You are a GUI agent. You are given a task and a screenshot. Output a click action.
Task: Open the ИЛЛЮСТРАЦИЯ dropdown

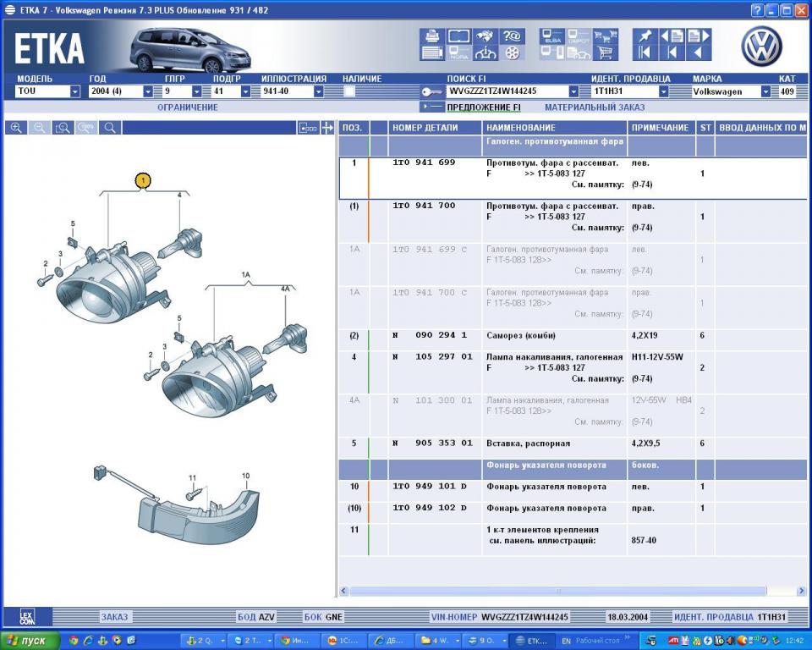tap(319, 91)
